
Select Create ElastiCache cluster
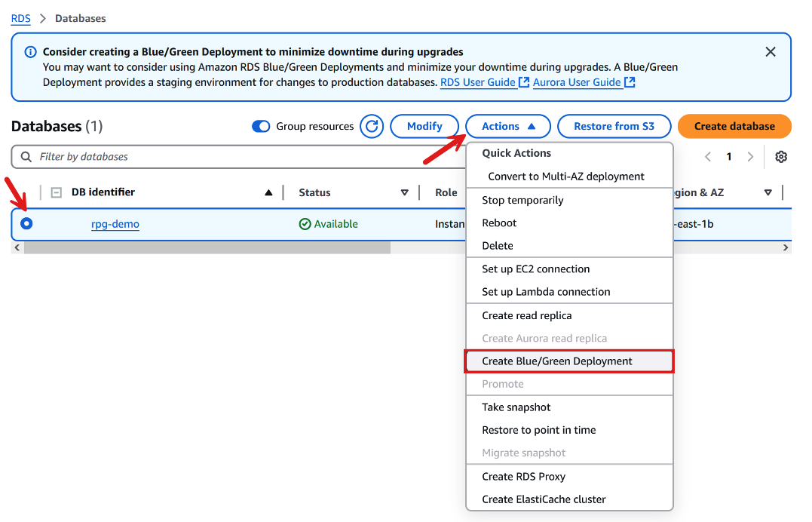click(x=570, y=499)
